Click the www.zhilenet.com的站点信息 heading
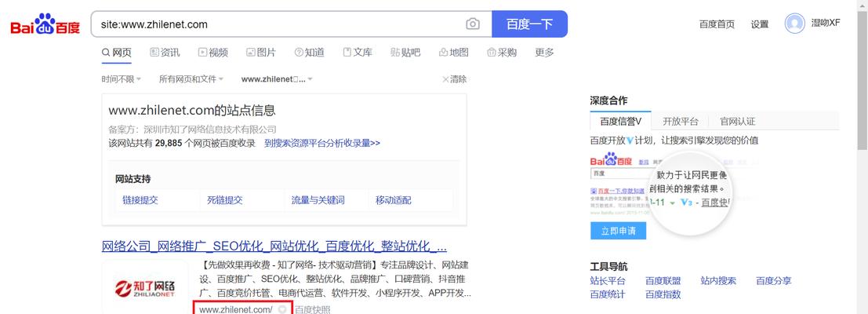 pos(192,110)
